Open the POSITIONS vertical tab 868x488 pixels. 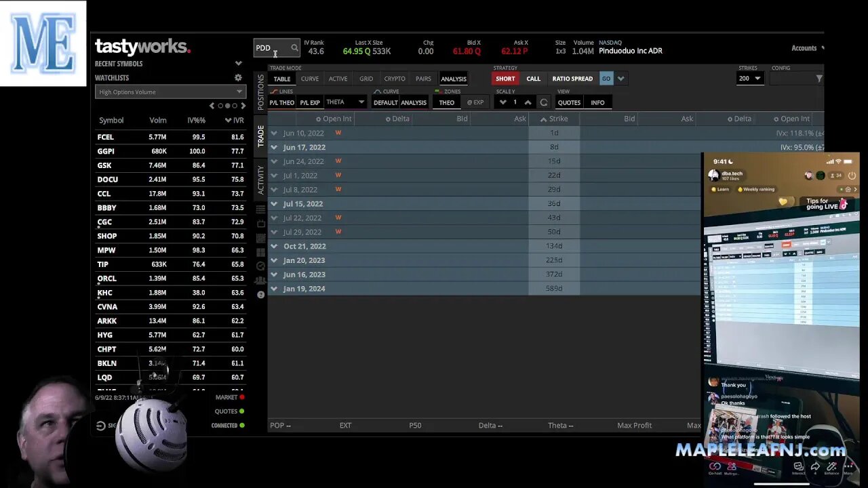tap(261, 92)
